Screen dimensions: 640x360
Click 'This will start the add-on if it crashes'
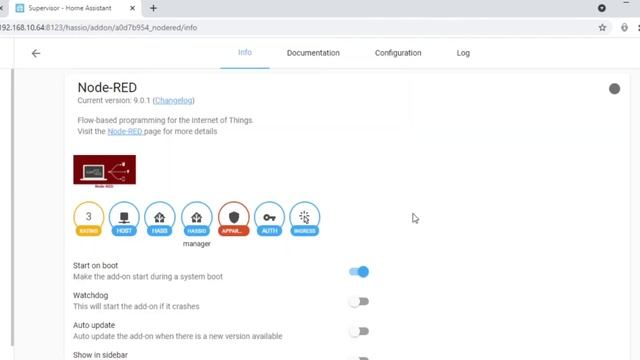pyautogui.click(x=136, y=307)
